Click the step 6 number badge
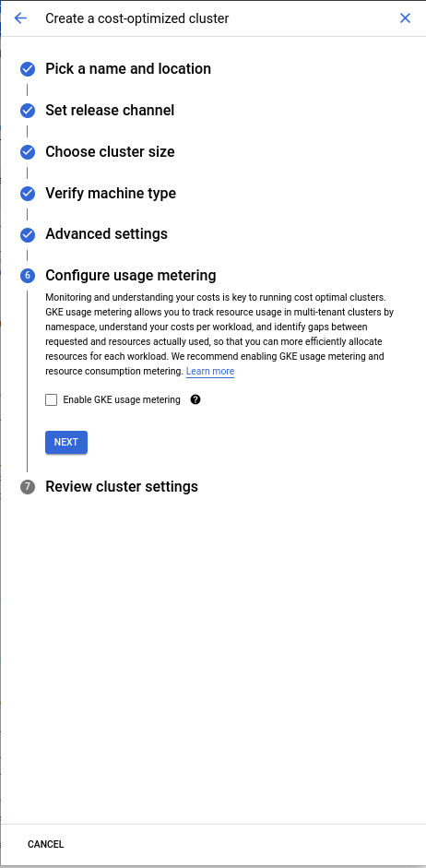Screen dimensions: 426x868 28,276
